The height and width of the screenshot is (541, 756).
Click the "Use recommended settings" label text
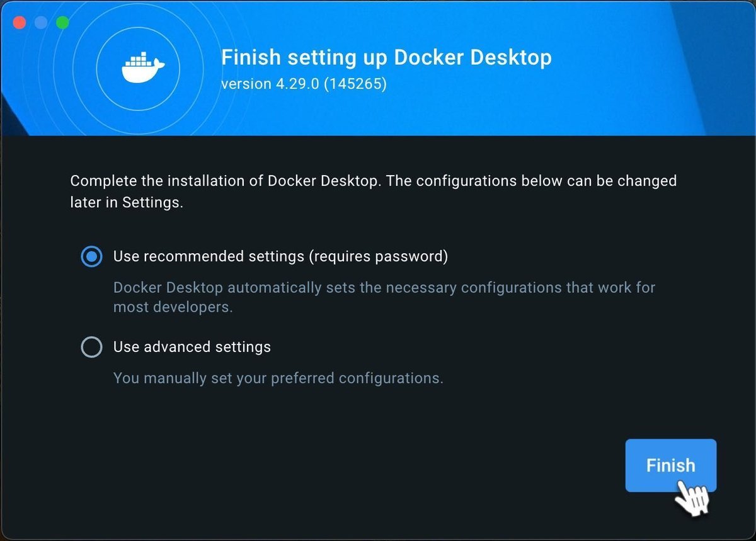[x=208, y=256]
